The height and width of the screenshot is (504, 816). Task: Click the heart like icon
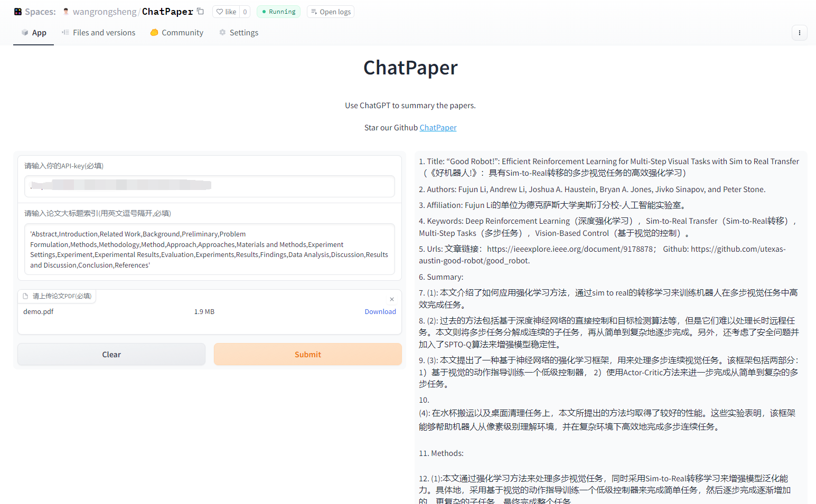point(220,12)
